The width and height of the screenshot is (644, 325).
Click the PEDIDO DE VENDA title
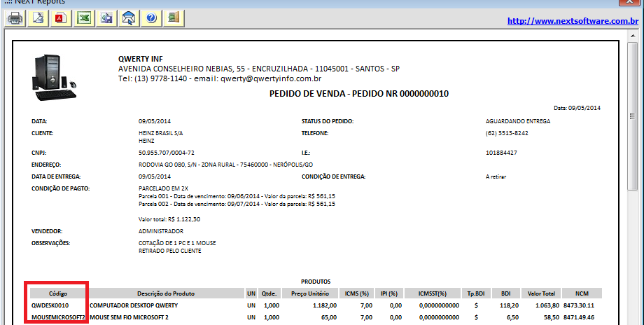tap(359, 94)
